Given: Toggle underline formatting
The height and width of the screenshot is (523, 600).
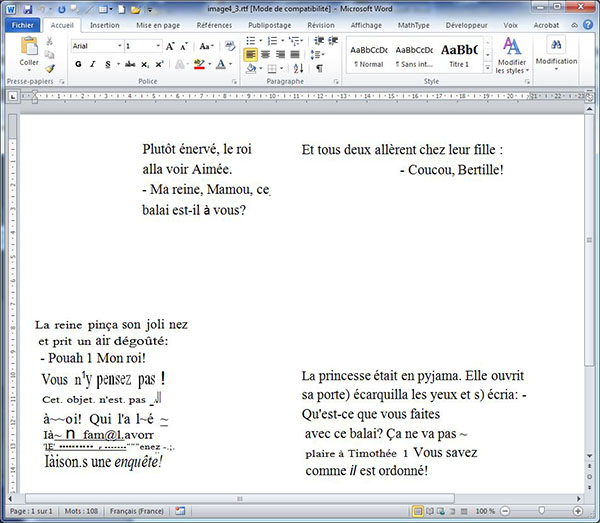Looking at the screenshot, I should [x=107, y=64].
